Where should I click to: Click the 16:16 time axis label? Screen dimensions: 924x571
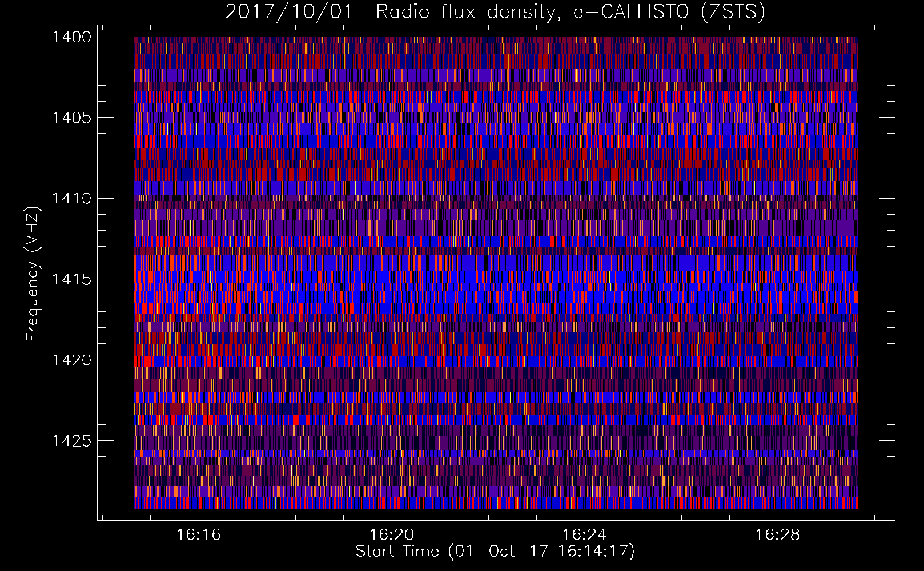[x=199, y=534]
